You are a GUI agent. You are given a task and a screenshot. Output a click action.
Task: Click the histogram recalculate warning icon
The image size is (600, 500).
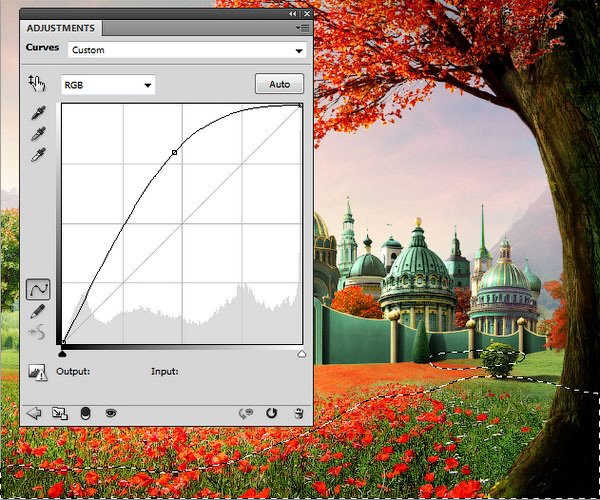click(37, 372)
